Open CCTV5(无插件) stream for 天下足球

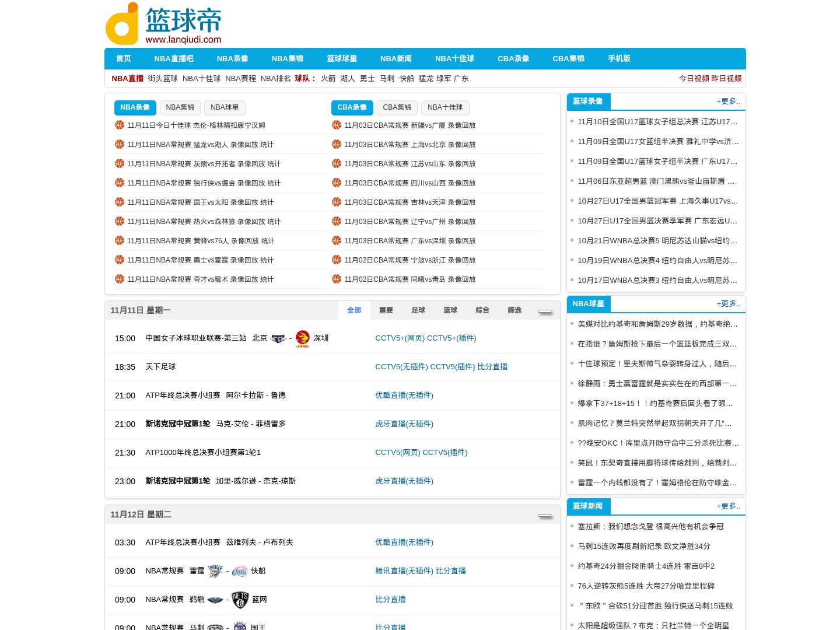click(x=402, y=367)
